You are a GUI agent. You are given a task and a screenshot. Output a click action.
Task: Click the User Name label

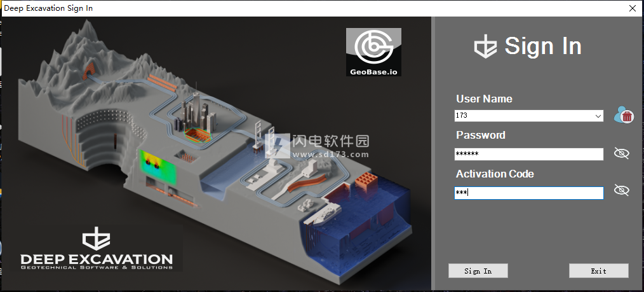(x=484, y=99)
